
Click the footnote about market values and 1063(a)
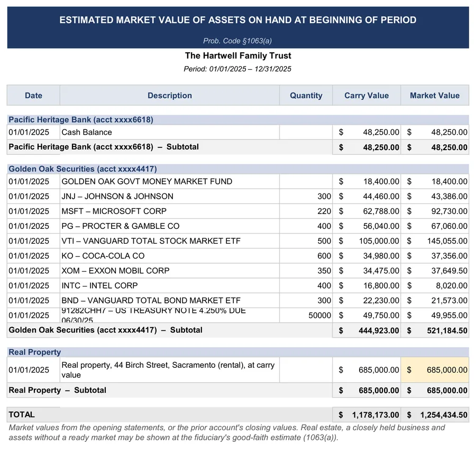pos(227,432)
